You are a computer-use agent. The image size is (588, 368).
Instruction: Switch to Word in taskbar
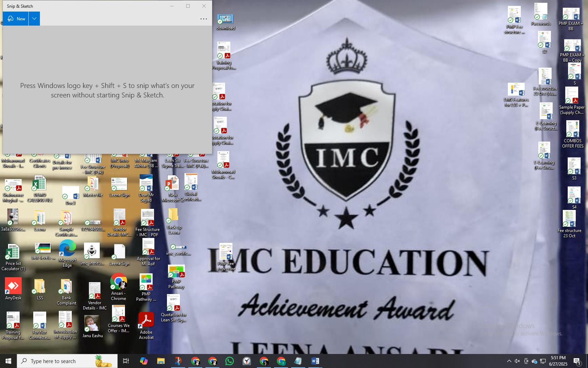(x=315, y=361)
